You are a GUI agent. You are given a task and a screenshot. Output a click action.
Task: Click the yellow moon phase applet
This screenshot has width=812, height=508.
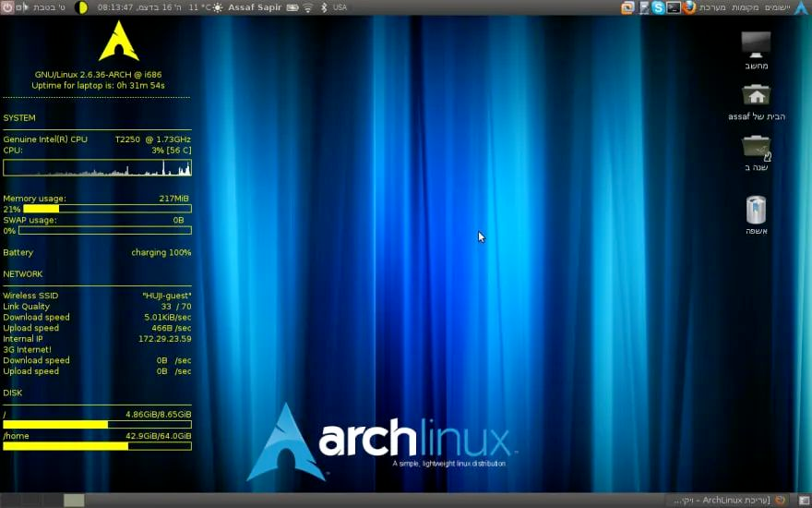[81, 7]
